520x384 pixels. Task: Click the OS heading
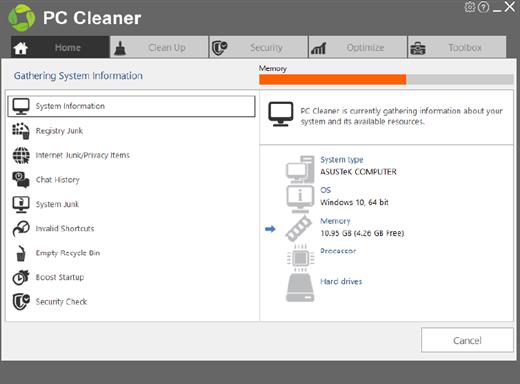click(x=326, y=190)
